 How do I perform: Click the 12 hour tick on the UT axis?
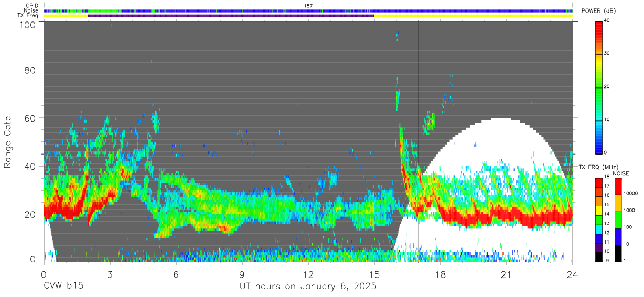[308, 274]
